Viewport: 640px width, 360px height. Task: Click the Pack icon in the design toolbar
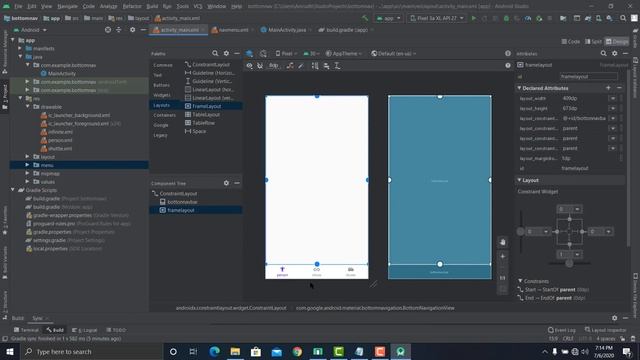pyautogui.click(x=315, y=66)
